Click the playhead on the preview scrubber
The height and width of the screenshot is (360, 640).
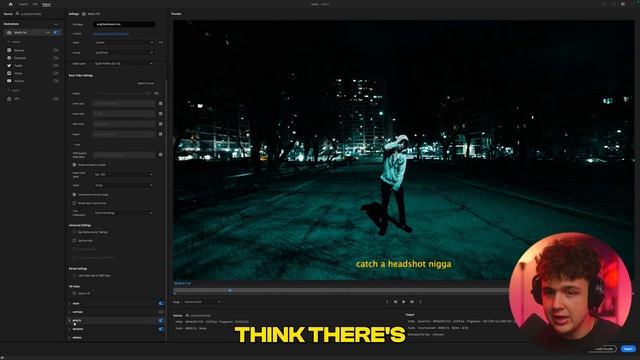230,290
